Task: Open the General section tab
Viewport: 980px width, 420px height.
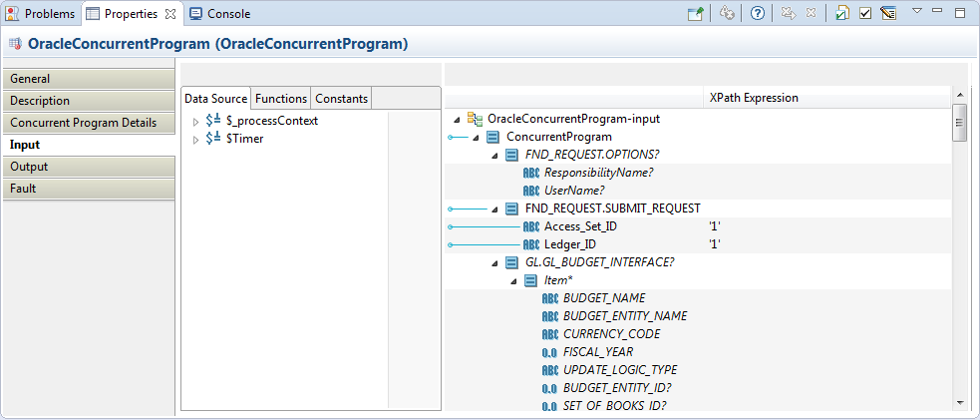Action: click(x=88, y=79)
